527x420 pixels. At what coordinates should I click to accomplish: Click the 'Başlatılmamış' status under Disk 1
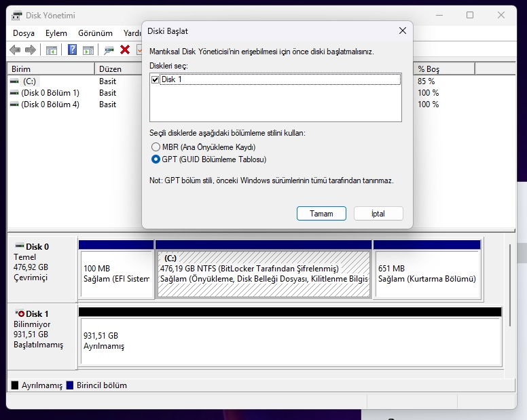click(x=38, y=345)
